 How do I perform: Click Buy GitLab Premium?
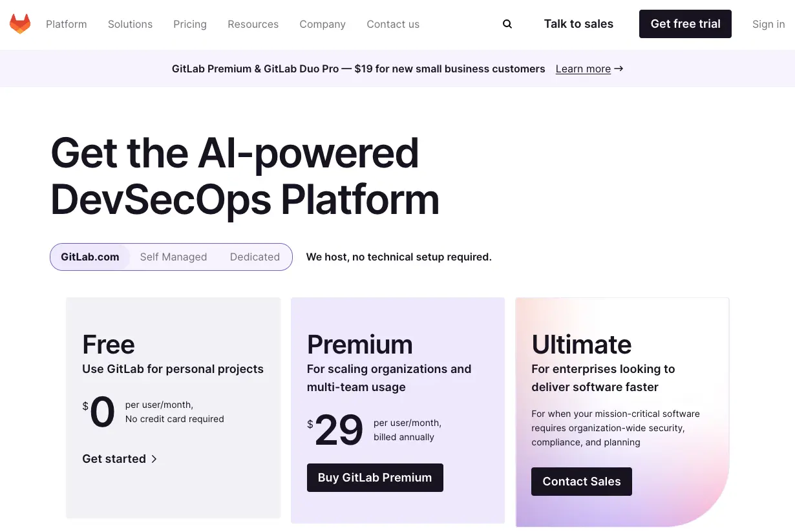click(x=375, y=478)
